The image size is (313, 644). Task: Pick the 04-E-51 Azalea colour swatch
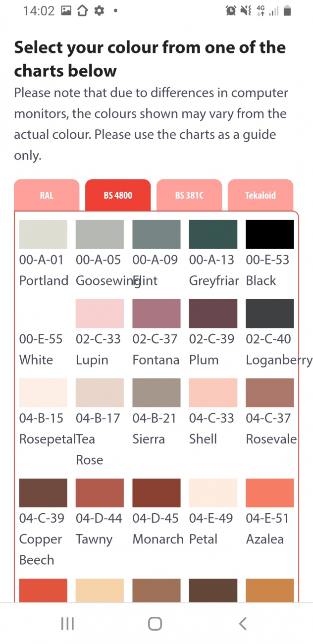[270, 493]
